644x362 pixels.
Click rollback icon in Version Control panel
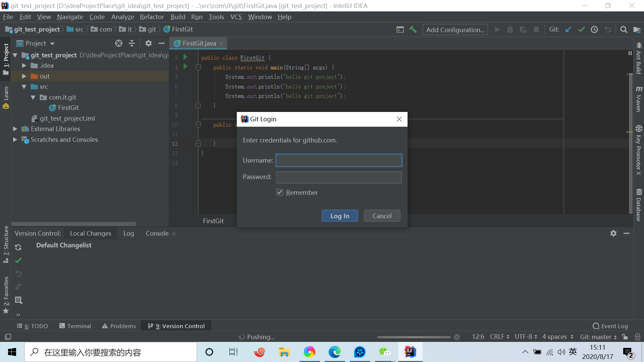click(18, 274)
